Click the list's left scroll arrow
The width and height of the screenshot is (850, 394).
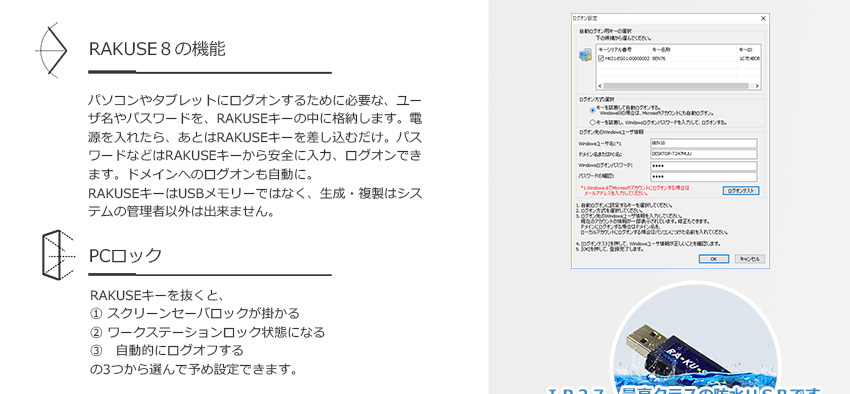coord(600,86)
